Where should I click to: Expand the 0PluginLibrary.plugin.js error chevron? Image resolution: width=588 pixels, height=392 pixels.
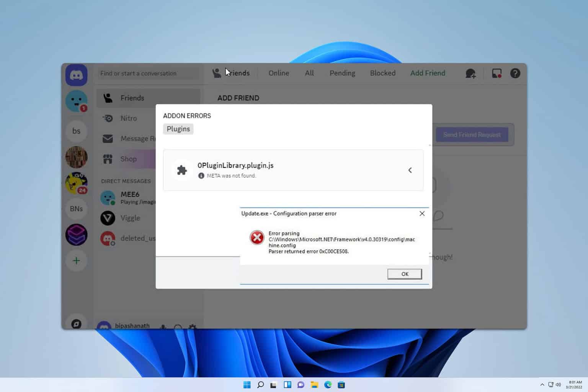410,170
